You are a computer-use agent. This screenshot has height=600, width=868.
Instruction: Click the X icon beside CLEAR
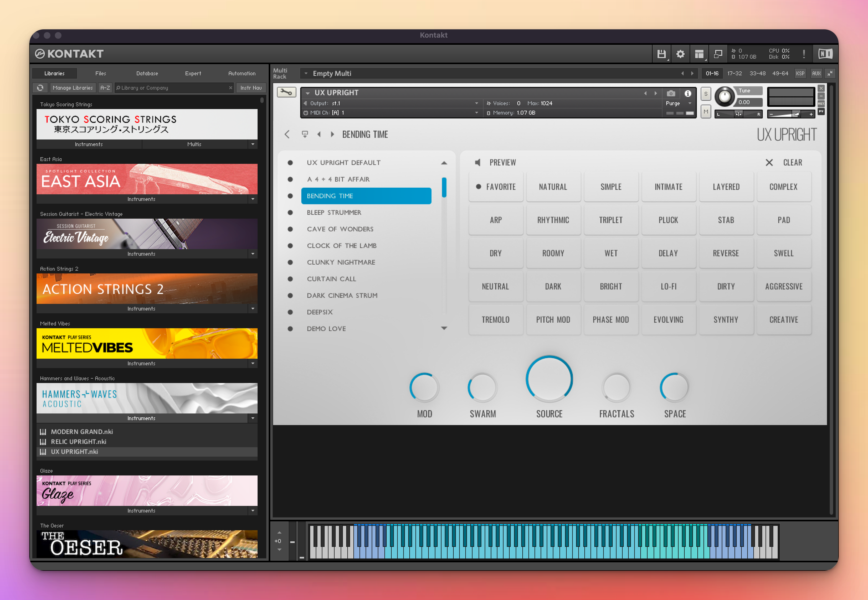769,162
